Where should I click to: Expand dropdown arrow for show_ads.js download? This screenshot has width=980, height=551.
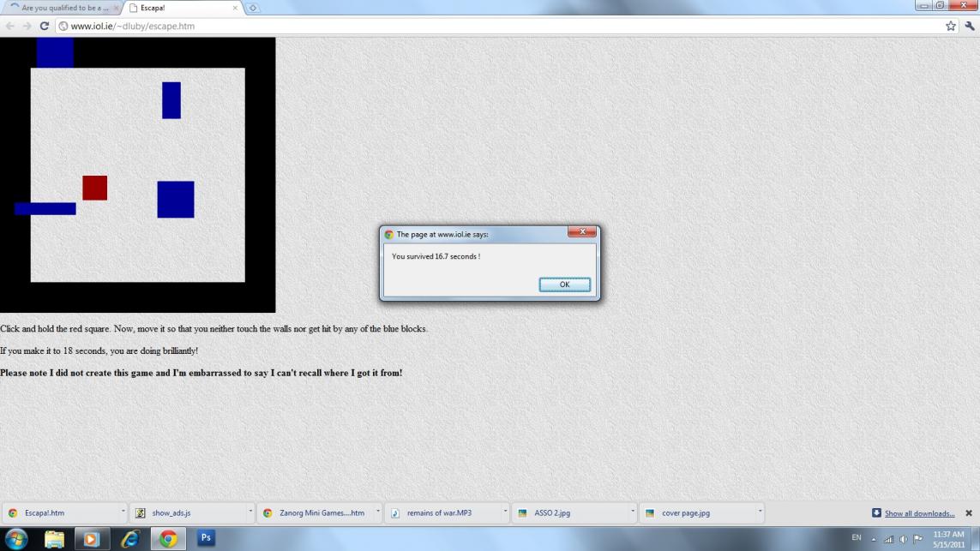(x=250, y=512)
